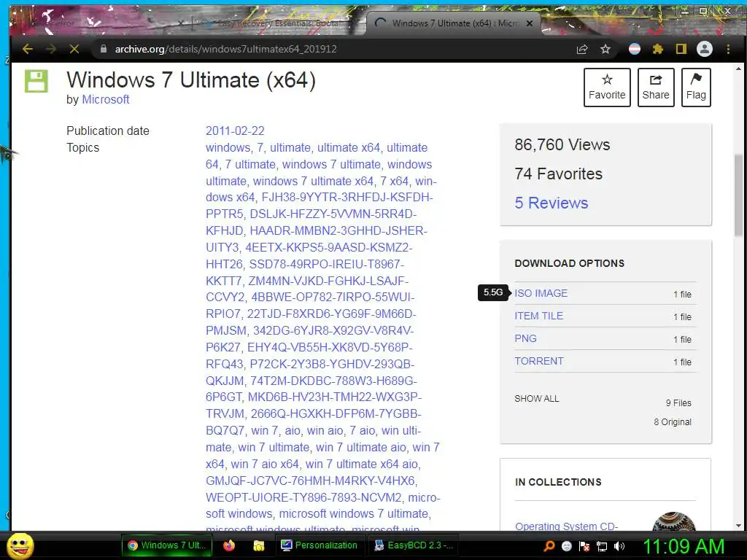747x560 pixels.
Task: Open the 5 Reviews link
Action: point(551,203)
